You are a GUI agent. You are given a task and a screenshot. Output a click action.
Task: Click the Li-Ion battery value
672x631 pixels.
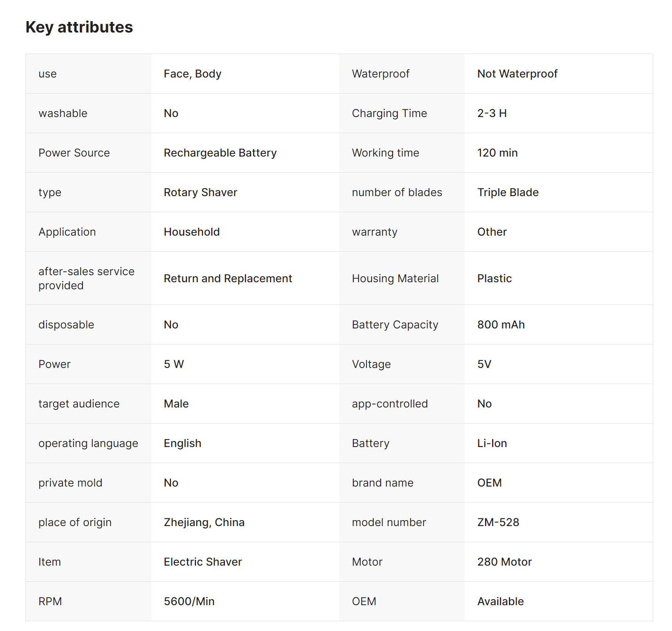coord(492,443)
